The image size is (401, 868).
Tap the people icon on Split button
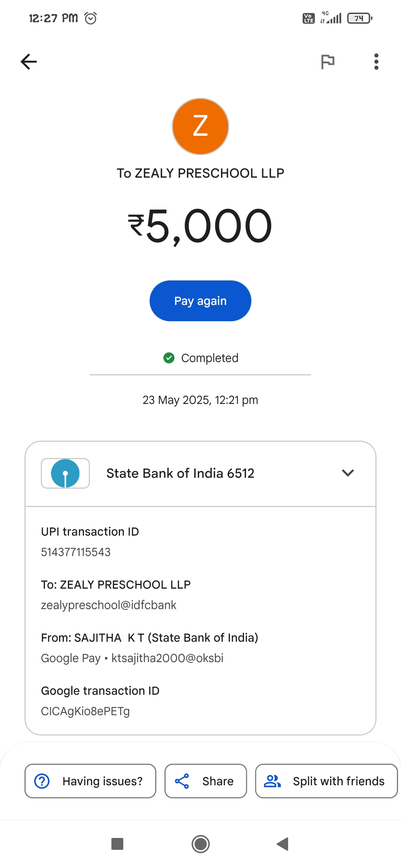point(272,781)
